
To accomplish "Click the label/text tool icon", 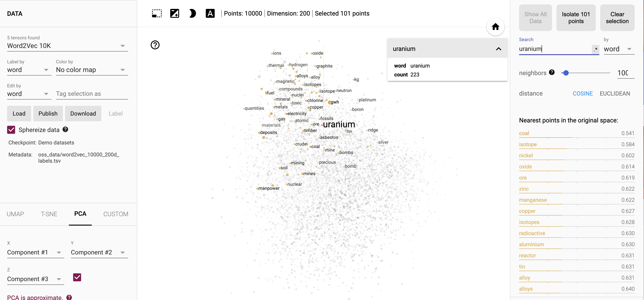I will point(210,14).
